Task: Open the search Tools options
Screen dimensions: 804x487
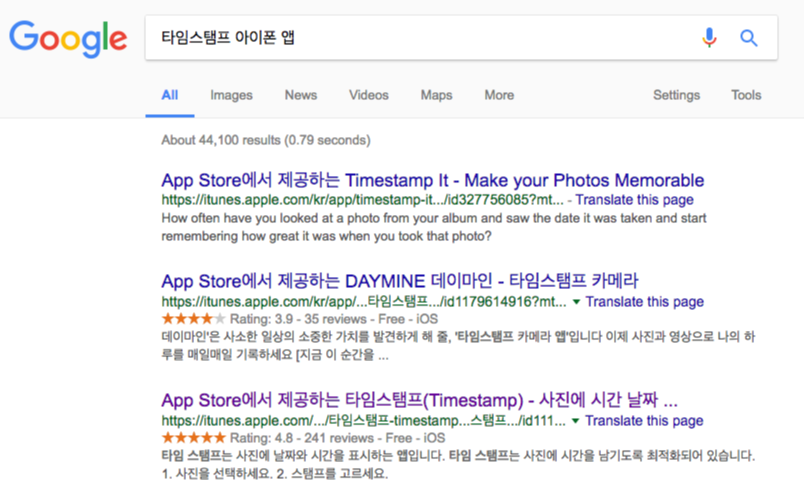Action: coord(746,95)
